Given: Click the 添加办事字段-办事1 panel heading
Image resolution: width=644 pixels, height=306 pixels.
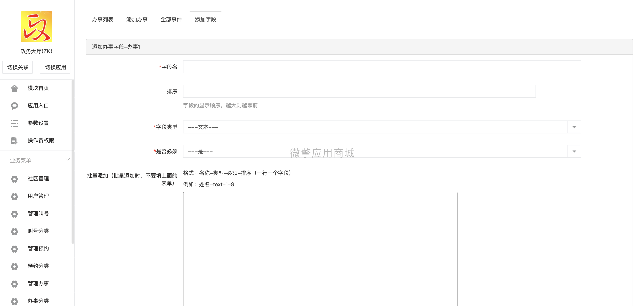Looking at the screenshot, I should [x=116, y=47].
